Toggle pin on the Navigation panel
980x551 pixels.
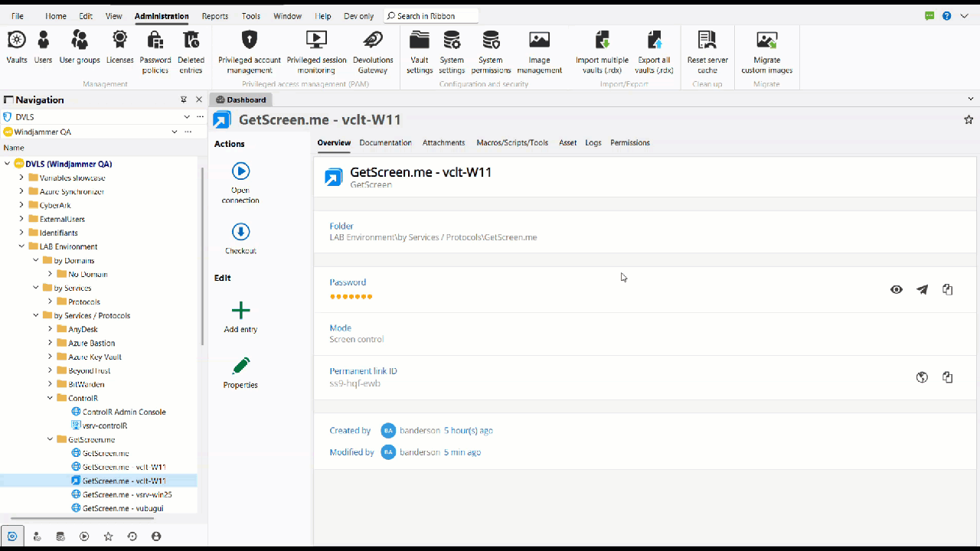[x=184, y=99]
